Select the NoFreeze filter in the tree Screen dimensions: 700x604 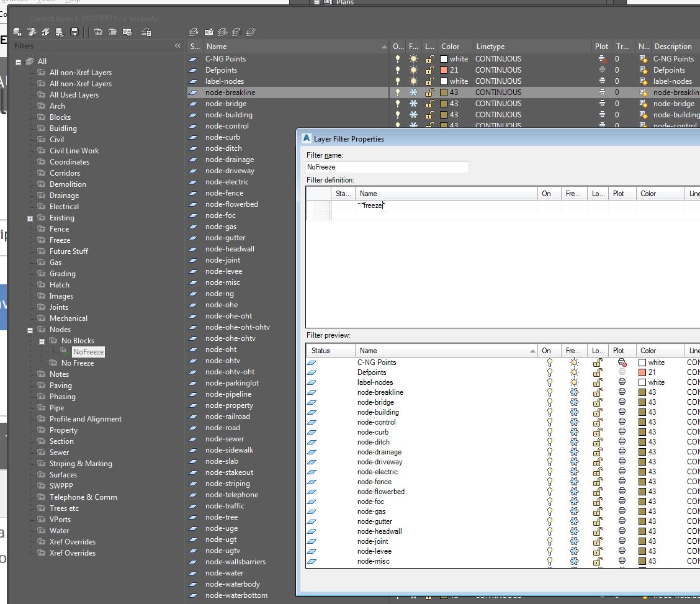point(87,351)
